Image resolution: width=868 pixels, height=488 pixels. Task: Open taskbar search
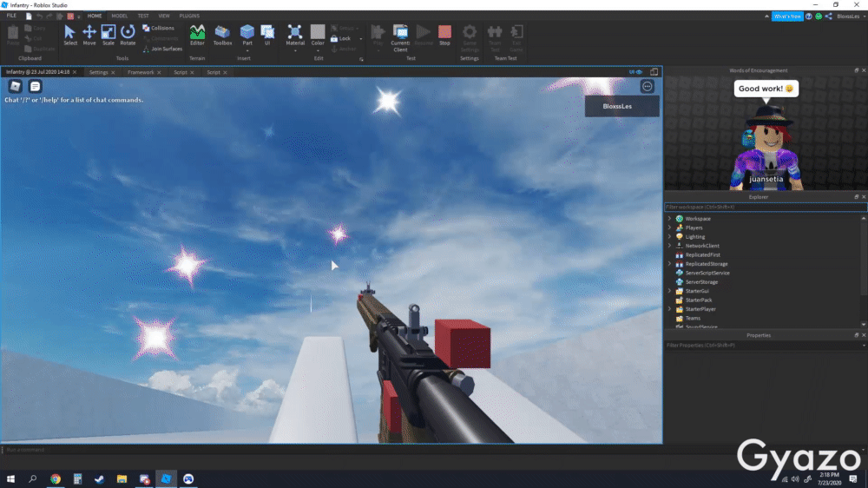tap(33, 478)
